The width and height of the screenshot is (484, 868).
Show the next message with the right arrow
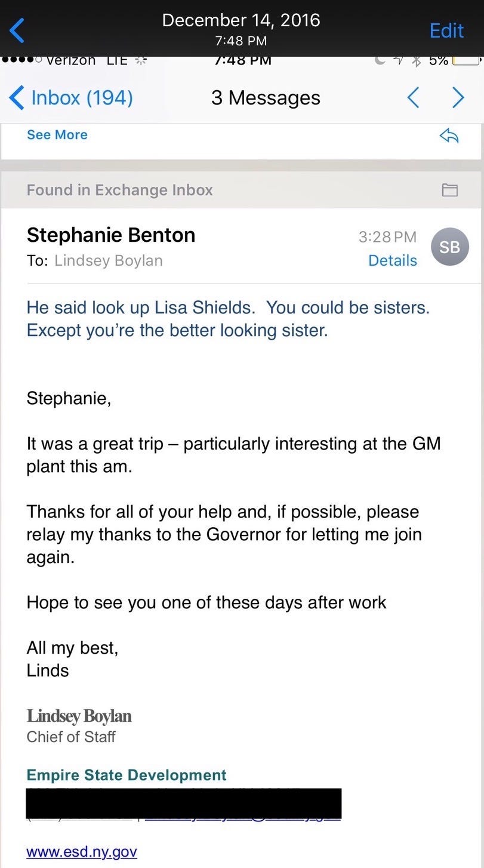[x=458, y=97]
